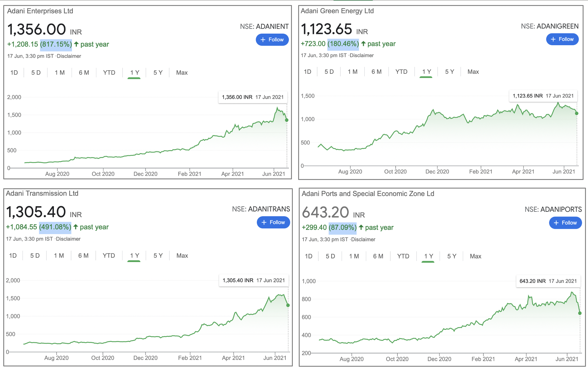Follow Adani Ports stock
Image resolution: width=588 pixels, height=370 pixels.
[565, 223]
